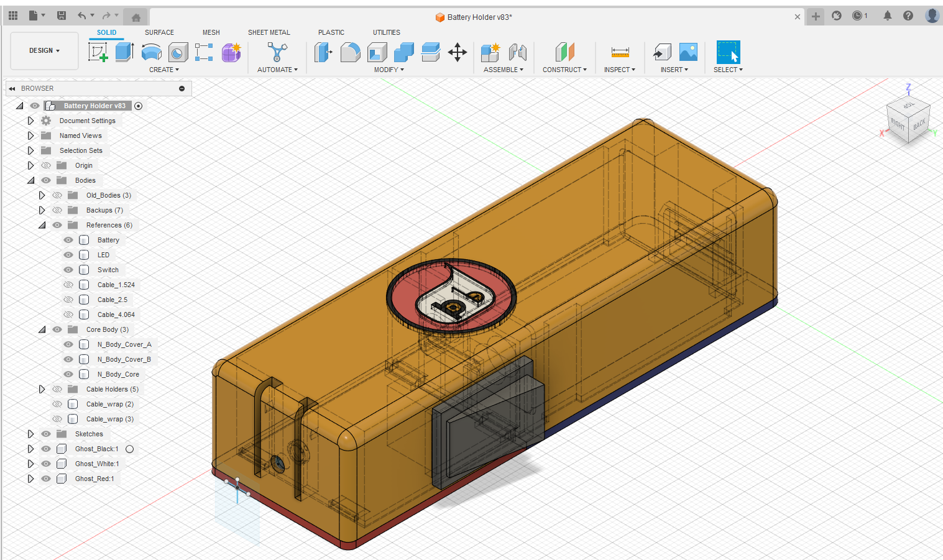Show the Cable_2.5 reference body

tap(68, 300)
